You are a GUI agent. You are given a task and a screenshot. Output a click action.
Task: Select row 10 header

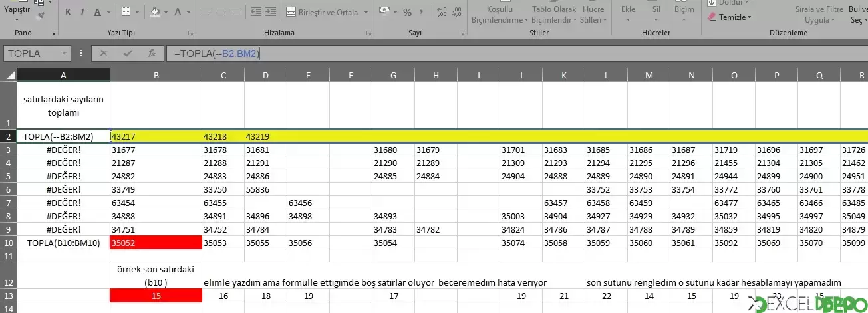click(8, 243)
